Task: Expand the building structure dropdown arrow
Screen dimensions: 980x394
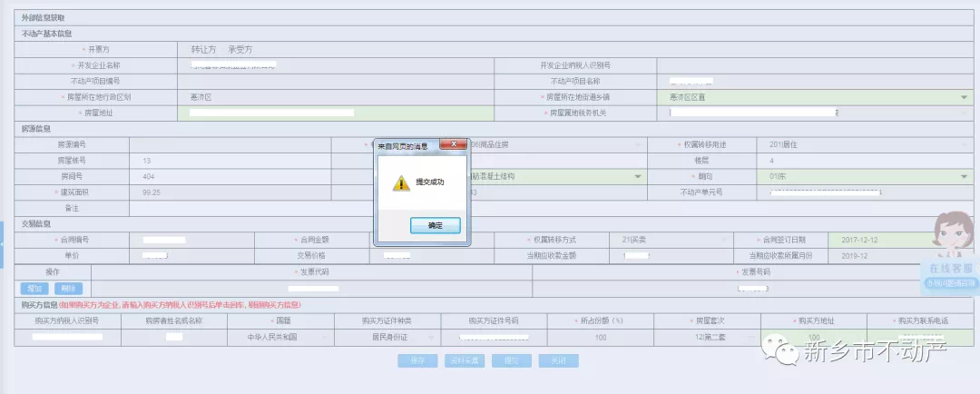Action: click(x=638, y=176)
